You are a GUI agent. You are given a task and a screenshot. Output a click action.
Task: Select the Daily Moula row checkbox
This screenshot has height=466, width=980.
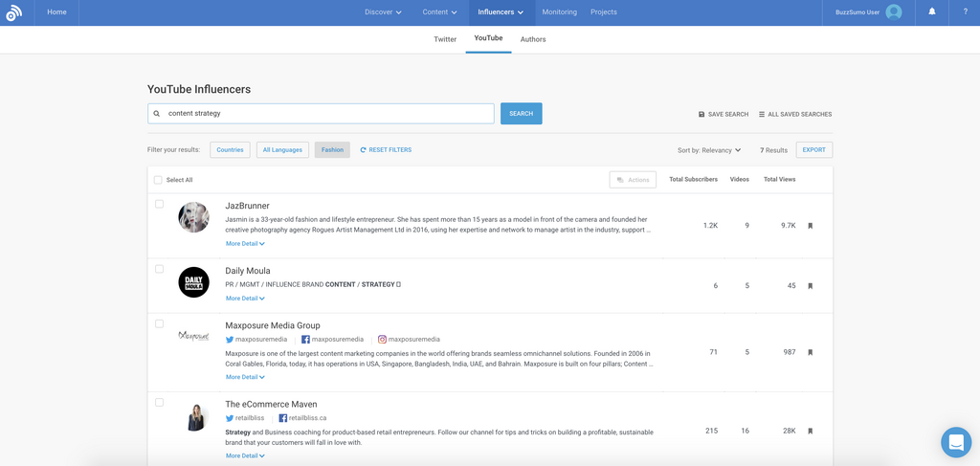tap(159, 269)
